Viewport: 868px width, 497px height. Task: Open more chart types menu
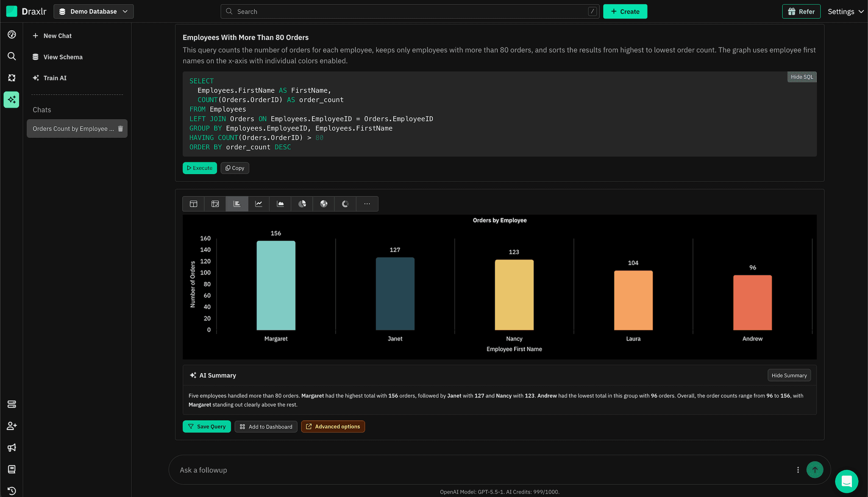(367, 204)
